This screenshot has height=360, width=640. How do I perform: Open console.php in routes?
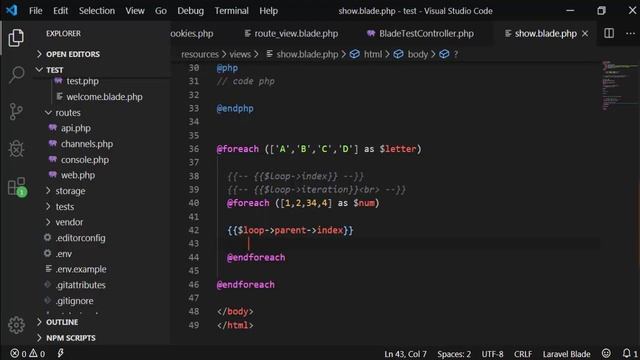pyautogui.click(x=85, y=160)
